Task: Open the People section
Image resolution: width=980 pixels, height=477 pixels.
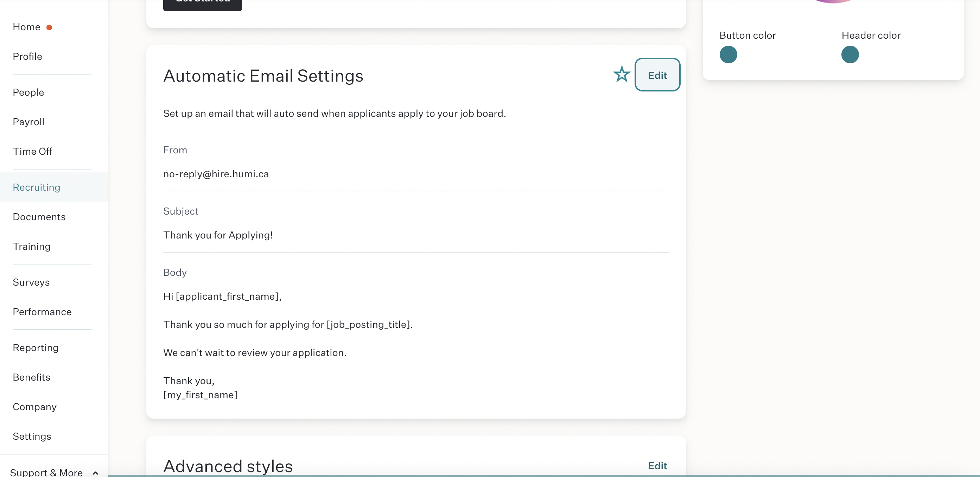Action: (28, 93)
